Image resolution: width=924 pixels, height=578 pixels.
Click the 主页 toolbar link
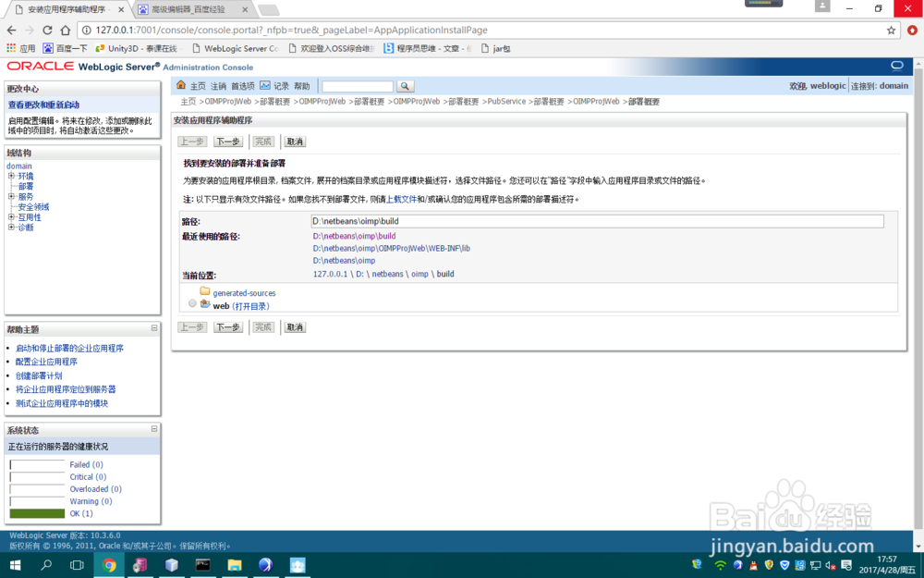point(198,86)
